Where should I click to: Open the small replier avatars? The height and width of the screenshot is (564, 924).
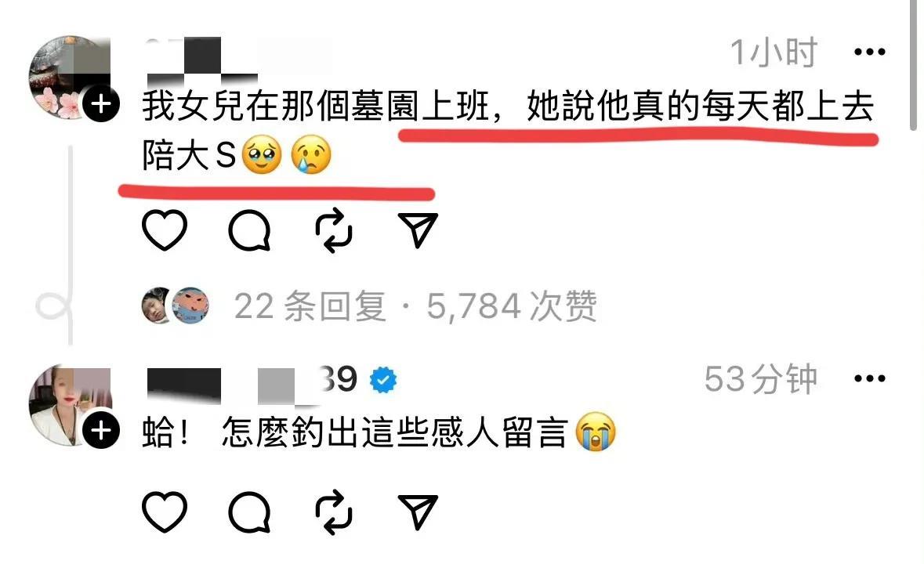click(x=176, y=305)
